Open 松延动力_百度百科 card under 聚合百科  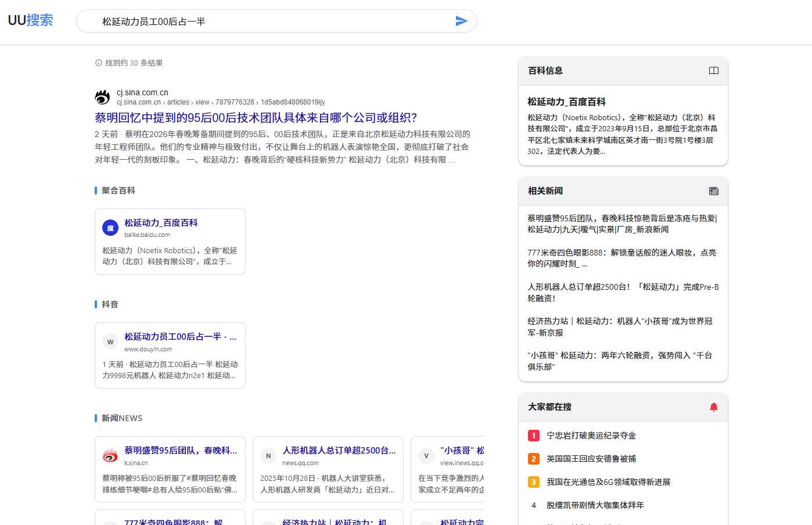(161, 223)
